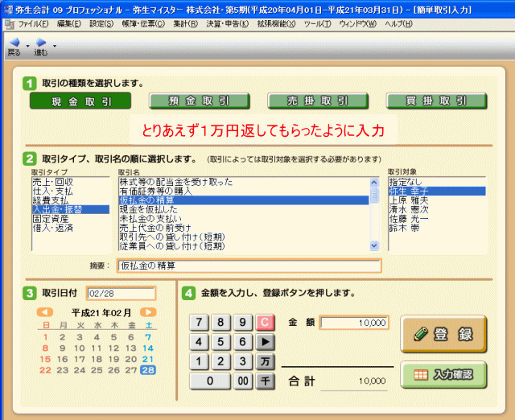Click the 入力確認 button
The height and width of the screenshot is (420, 515).
click(443, 374)
